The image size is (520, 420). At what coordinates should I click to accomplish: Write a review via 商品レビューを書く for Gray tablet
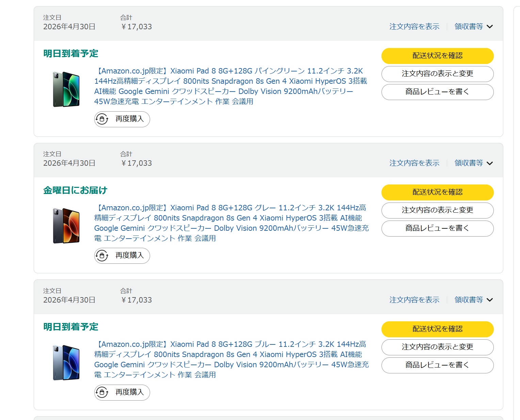(438, 228)
